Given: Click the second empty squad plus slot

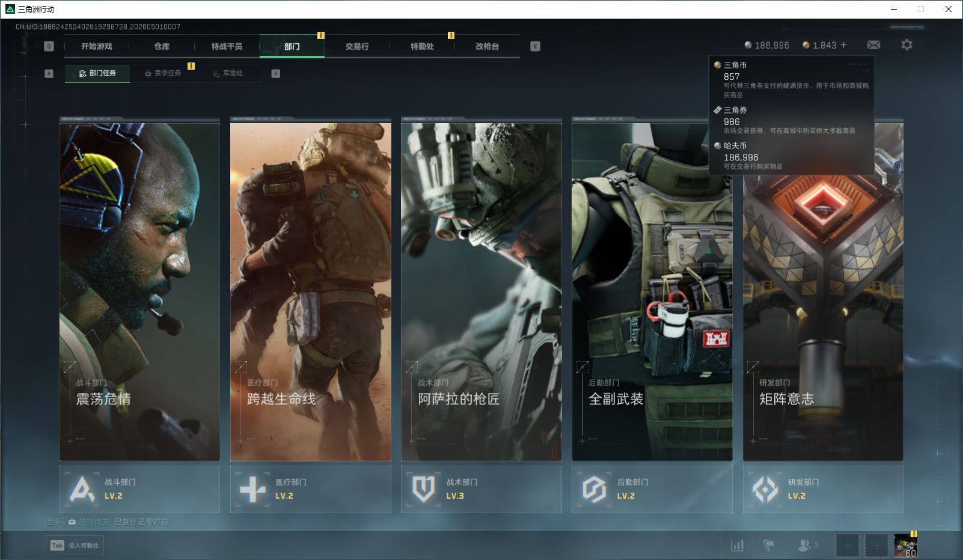Looking at the screenshot, I should click(876, 546).
